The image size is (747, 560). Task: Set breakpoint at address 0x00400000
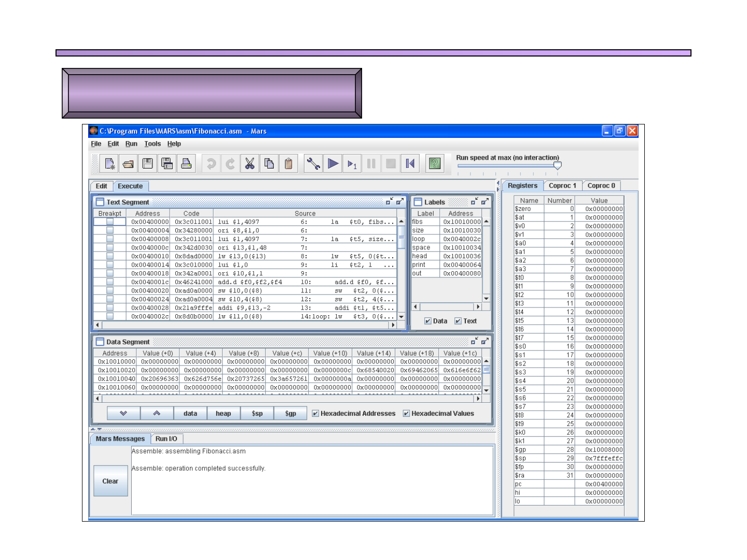110,221
